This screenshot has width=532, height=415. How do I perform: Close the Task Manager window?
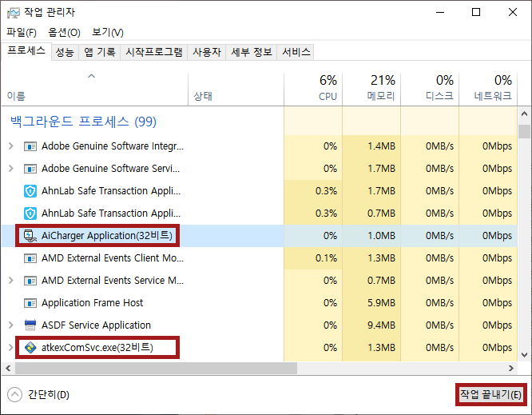[x=513, y=13]
